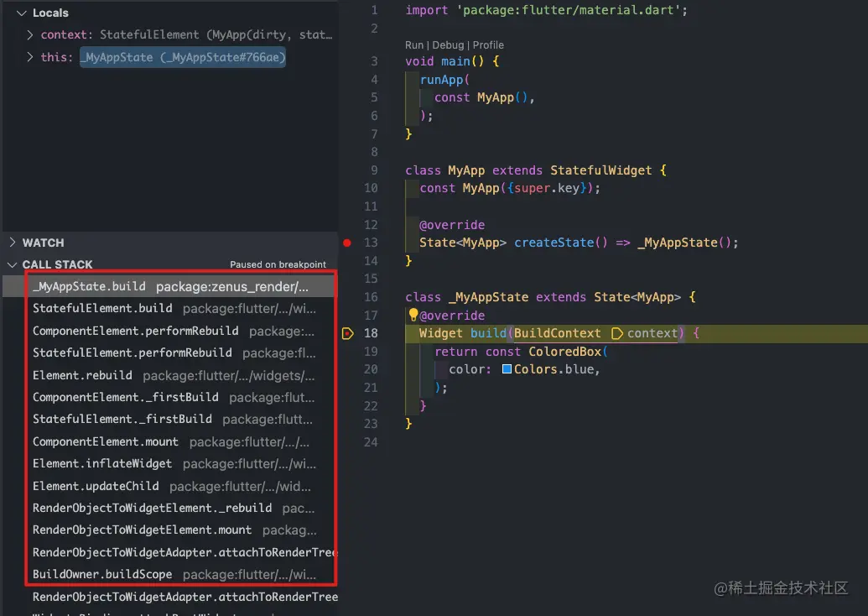
Task: Select the StatefulElement.performRebuild stack frame
Action: pos(170,352)
